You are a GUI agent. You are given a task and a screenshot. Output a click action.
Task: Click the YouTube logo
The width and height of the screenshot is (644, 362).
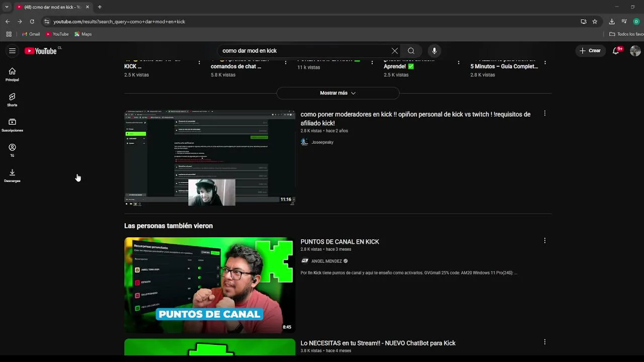coord(41,51)
